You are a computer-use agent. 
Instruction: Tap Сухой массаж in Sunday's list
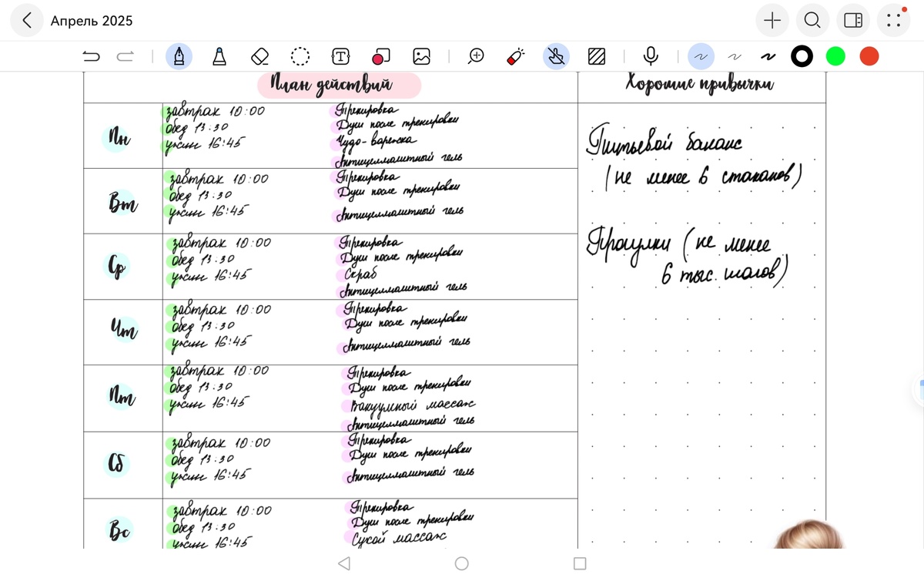point(399,537)
